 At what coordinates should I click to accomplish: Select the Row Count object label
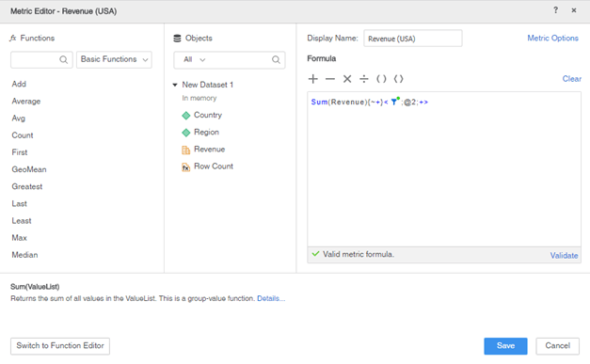coord(214,166)
